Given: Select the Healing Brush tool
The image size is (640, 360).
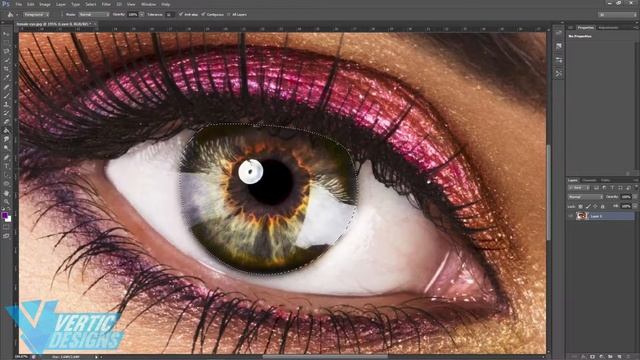Looking at the screenshot, I should 6,87.
